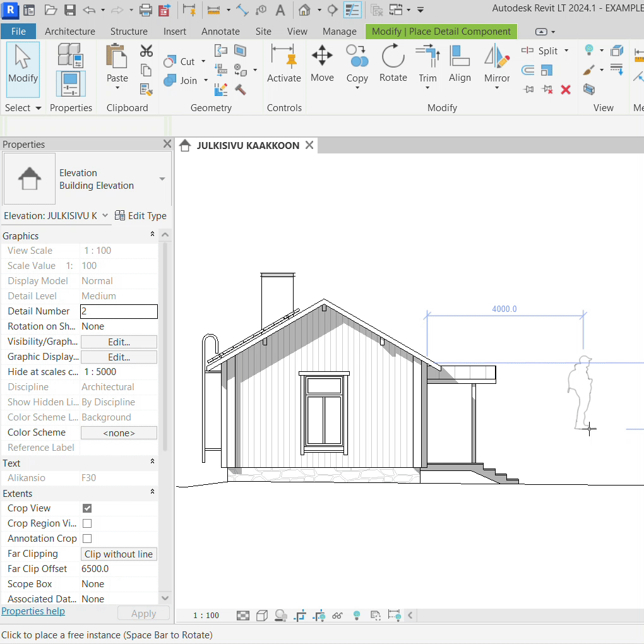This screenshot has width=644, height=644.
Task: Click the Cut clipboard scissors icon
Action: click(x=146, y=51)
